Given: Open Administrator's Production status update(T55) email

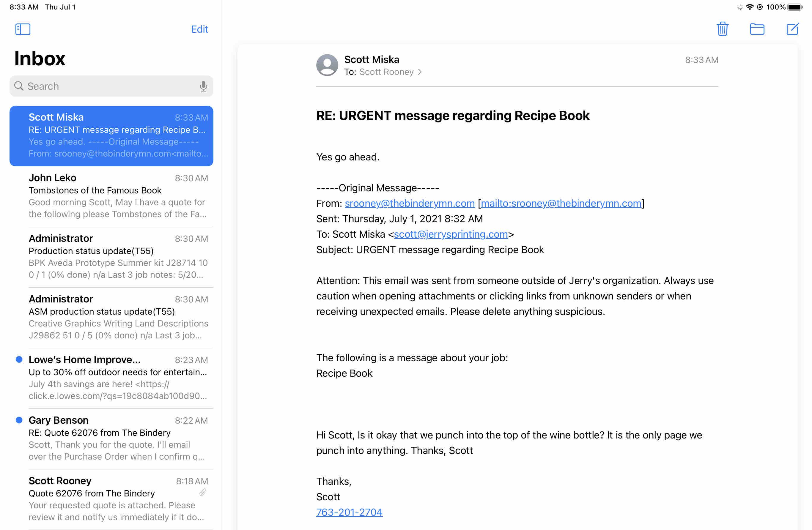Looking at the screenshot, I should pos(118,257).
